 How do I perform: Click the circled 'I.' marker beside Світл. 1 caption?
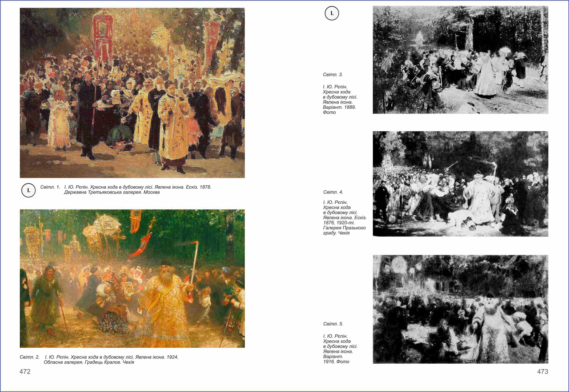pyautogui.click(x=29, y=190)
